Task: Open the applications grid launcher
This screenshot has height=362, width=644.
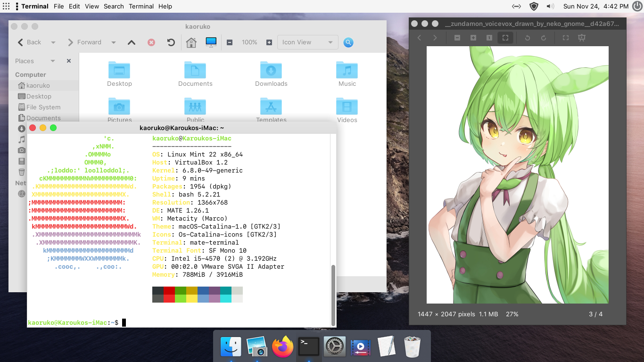Action: click(x=6, y=6)
